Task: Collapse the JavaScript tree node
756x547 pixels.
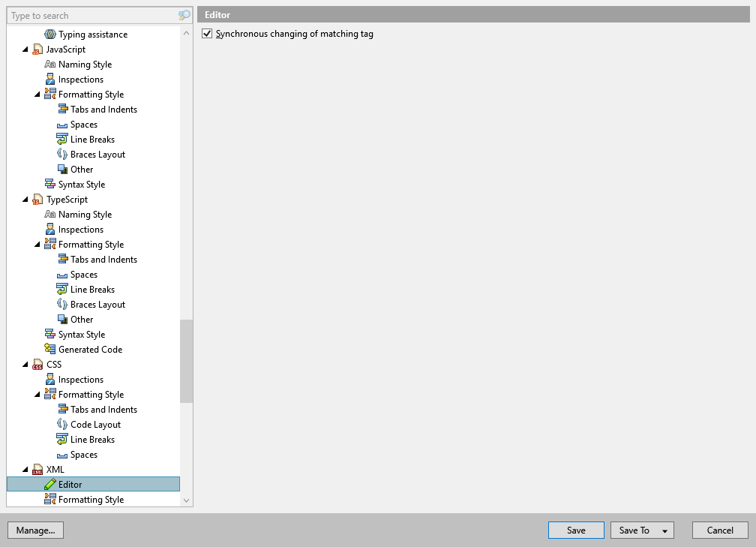Action: click(25, 49)
